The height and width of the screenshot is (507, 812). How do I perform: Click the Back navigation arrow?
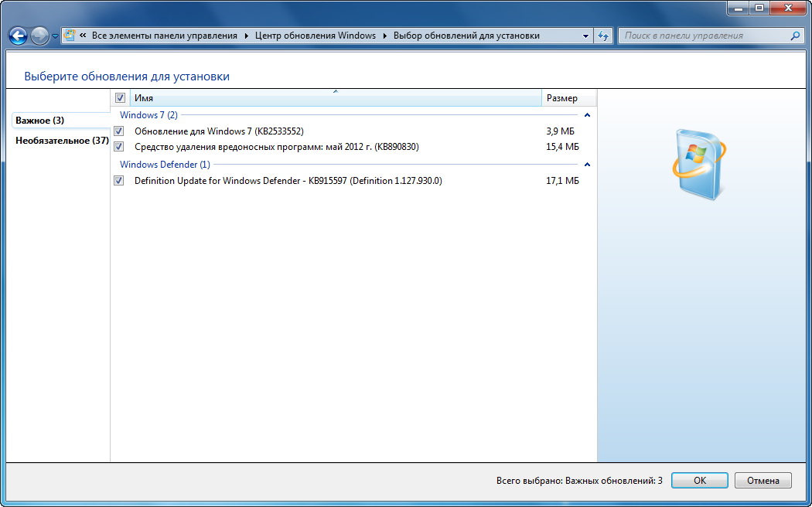18,36
